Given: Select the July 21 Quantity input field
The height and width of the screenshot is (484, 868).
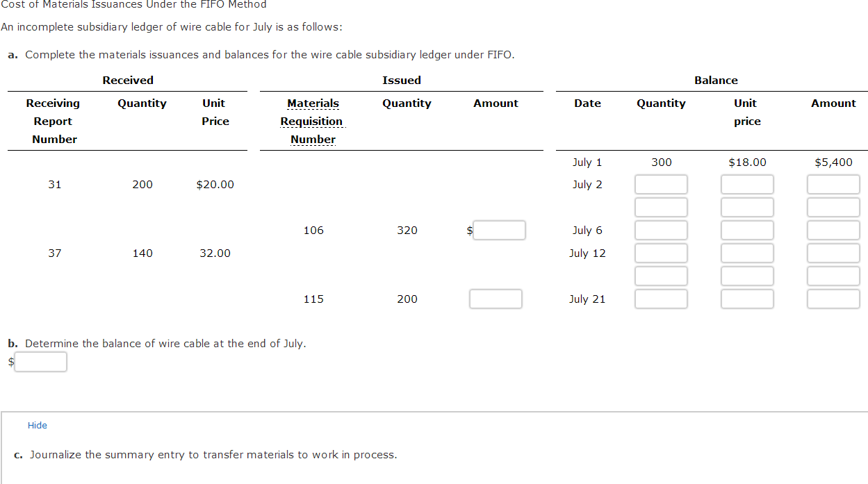Looking at the screenshot, I should coord(661,299).
